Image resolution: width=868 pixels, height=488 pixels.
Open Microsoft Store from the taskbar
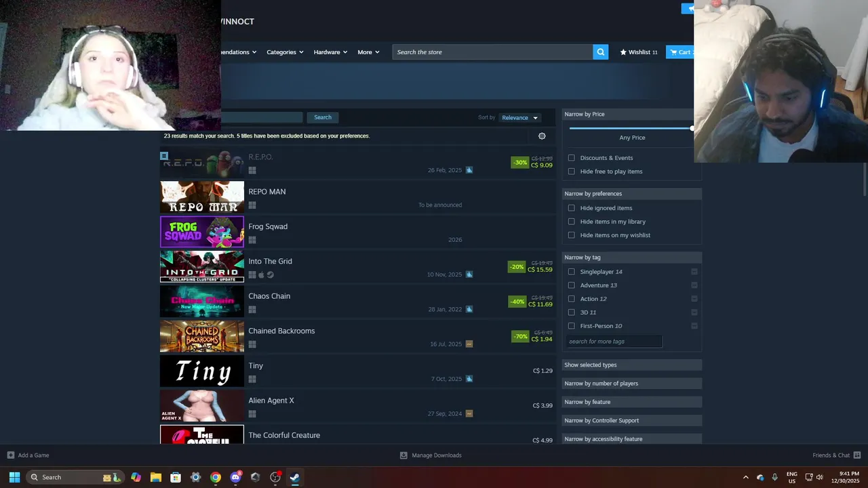176,477
